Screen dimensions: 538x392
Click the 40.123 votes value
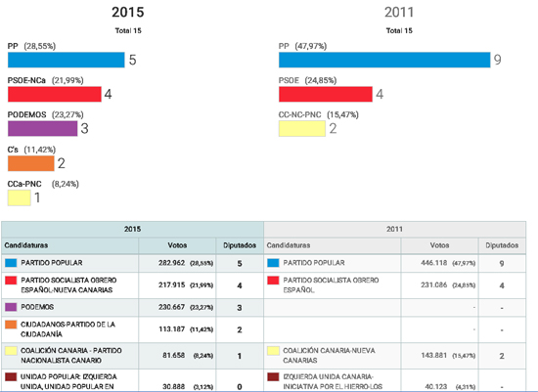pyautogui.click(x=435, y=386)
